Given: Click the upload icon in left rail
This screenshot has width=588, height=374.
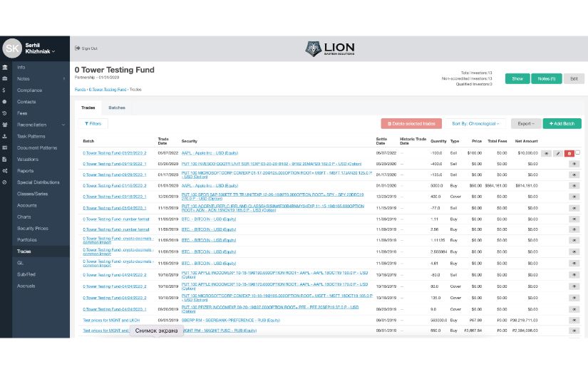Looking at the screenshot, I should (4, 136).
